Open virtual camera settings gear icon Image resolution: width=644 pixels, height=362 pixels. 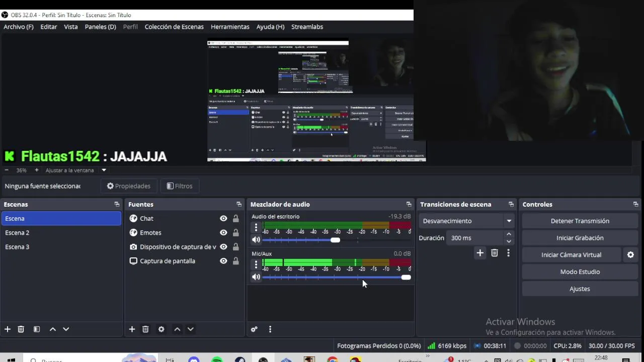[x=630, y=255]
